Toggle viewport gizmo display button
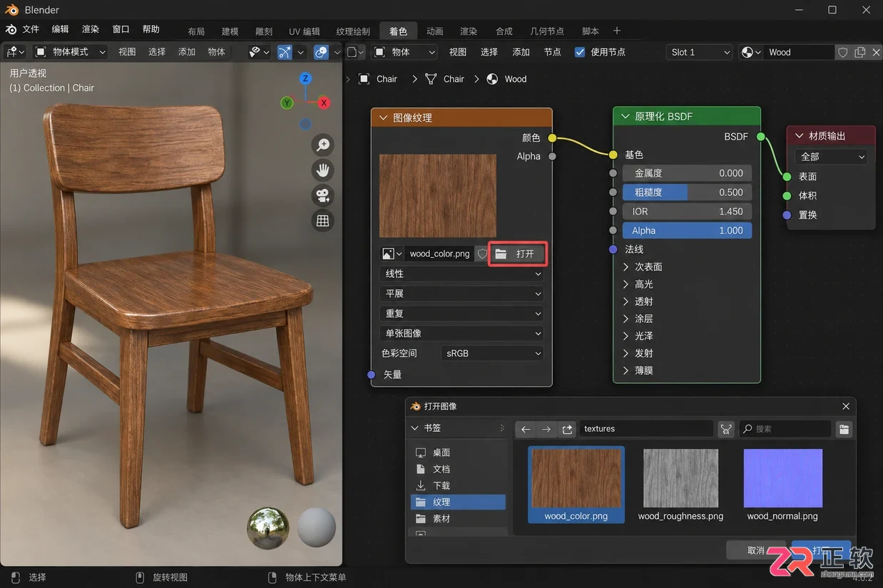The width and height of the screenshot is (883, 588). point(285,52)
